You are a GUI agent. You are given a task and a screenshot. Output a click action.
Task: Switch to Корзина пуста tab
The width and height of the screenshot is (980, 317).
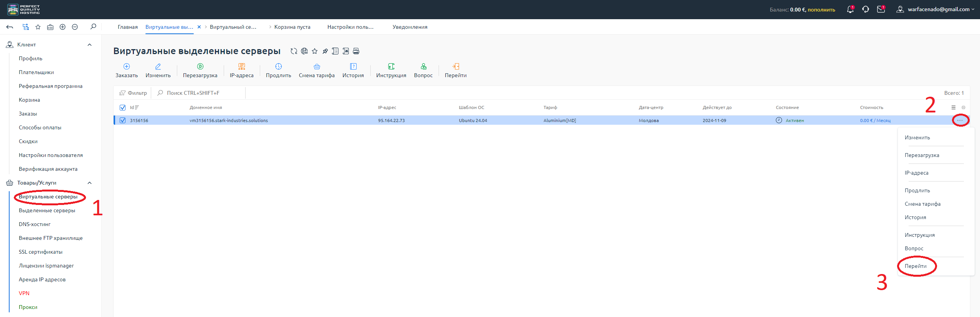coord(292,27)
